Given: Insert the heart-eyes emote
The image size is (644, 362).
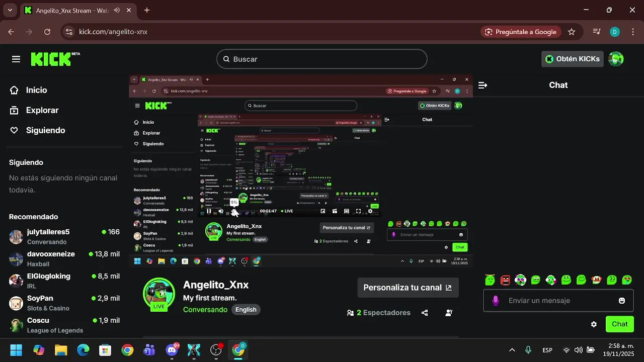Looking at the screenshot, I should [627, 280].
